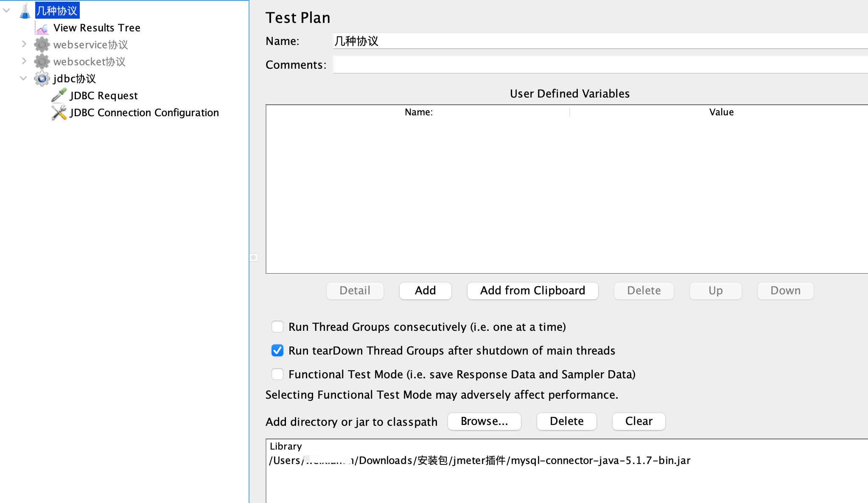
Task: Click the Test Plan flask icon
Action: click(25, 11)
